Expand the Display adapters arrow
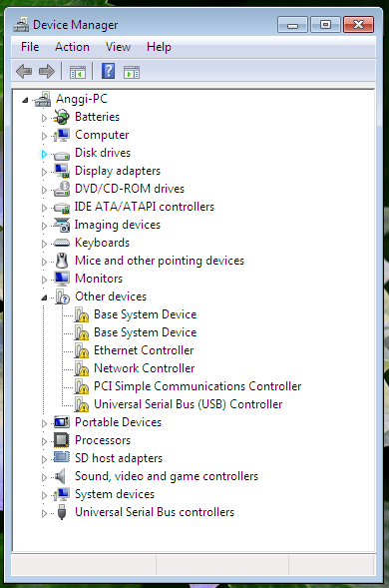Image resolution: width=389 pixels, height=588 pixels. [x=44, y=172]
